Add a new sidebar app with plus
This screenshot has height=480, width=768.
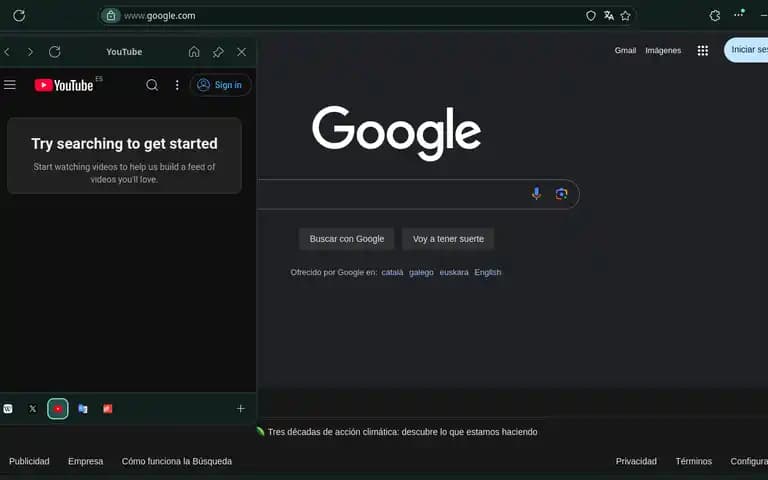(x=240, y=408)
